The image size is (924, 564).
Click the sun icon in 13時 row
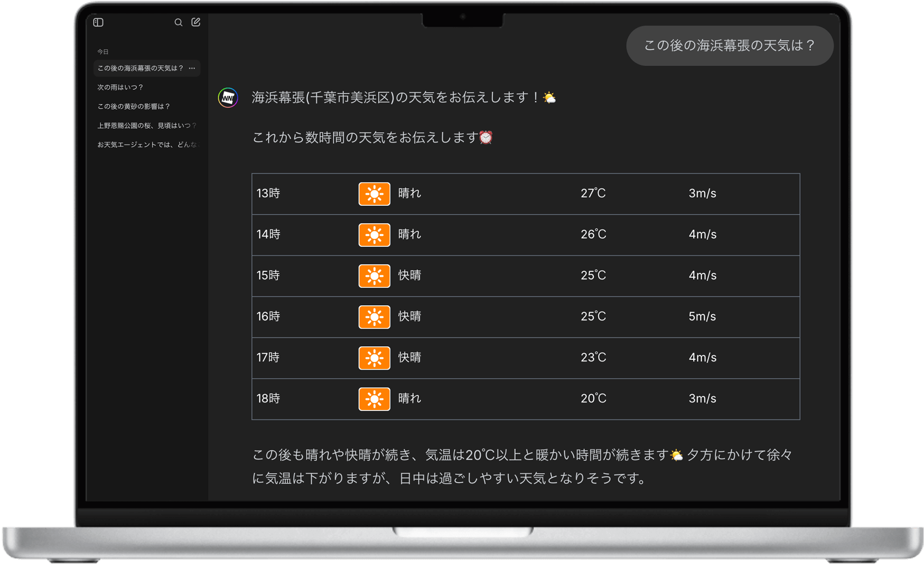point(374,194)
